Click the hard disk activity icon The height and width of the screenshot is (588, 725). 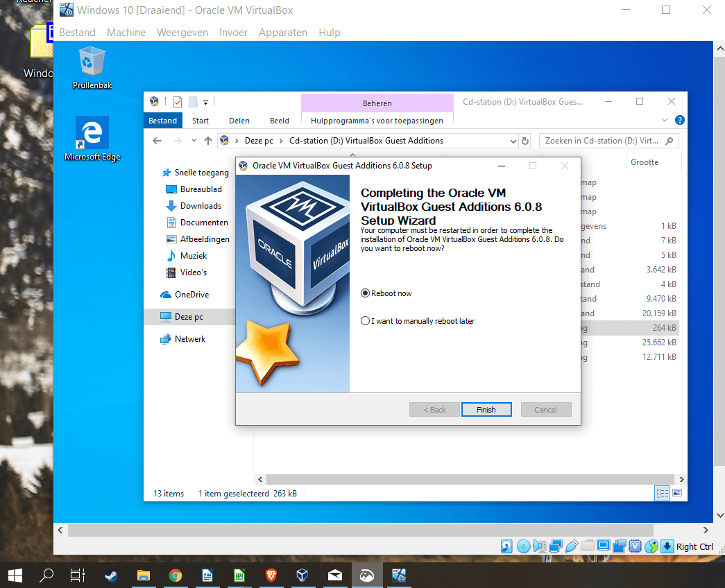click(507, 546)
